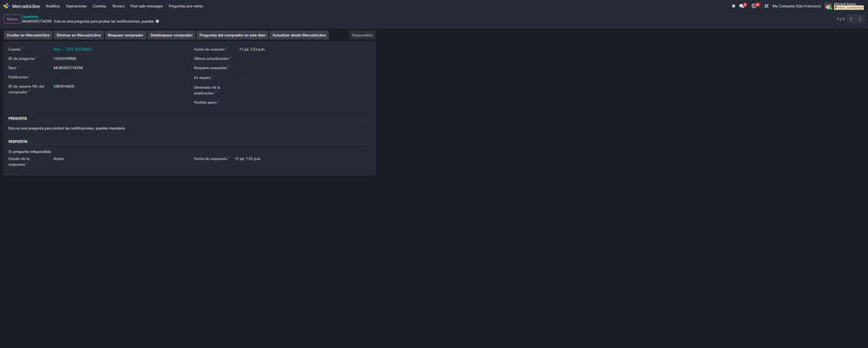Image resolution: width=868 pixels, height=348 pixels.
Task: Toggle the Posible spam checkbox
Action: [x=242, y=103]
